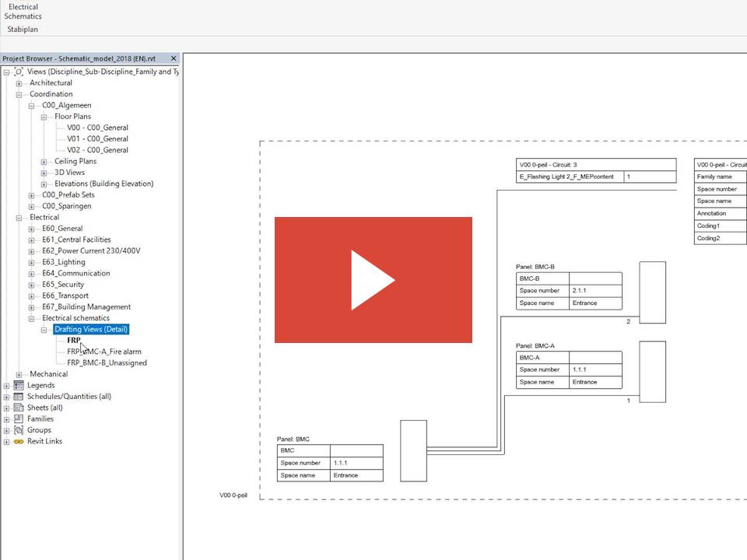The width and height of the screenshot is (747, 560).
Task: Collapse the Electrical schematics node
Action: [x=31, y=319]
